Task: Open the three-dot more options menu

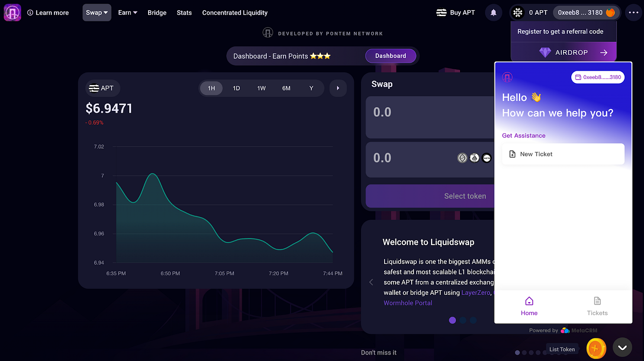Action: (633, 12)
